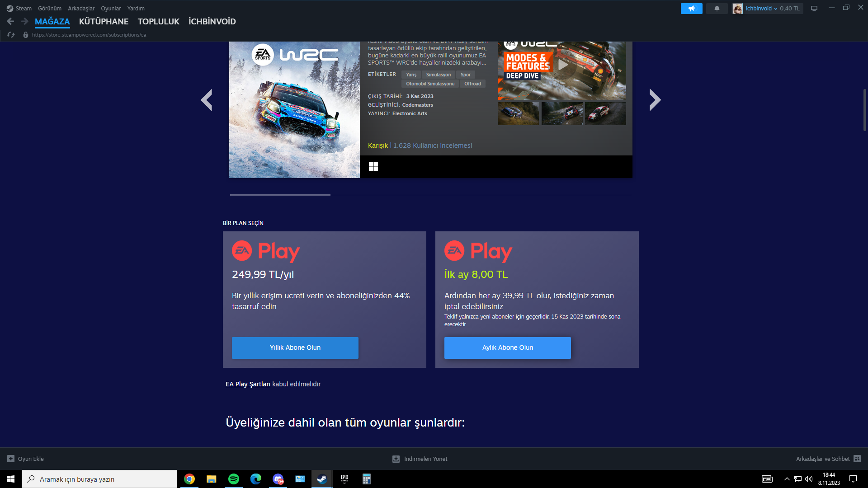The height and width of the screenshot is (488, 868).
Task: Open İndirmeleri Yönet downloads manager
Action: click(420, 459)
